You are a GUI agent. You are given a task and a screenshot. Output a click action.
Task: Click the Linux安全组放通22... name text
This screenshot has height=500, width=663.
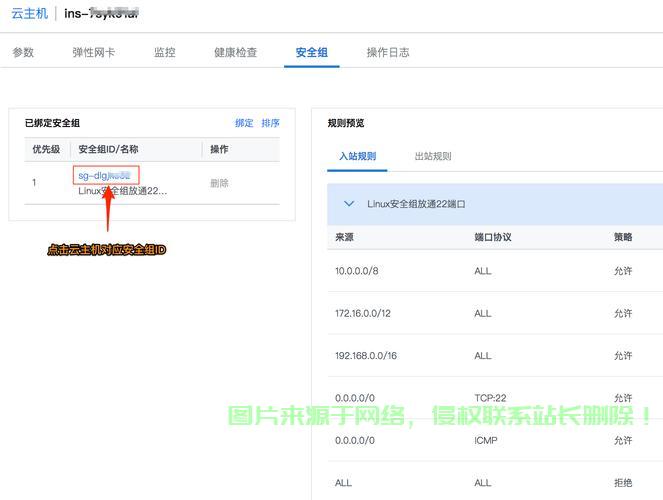123,191
